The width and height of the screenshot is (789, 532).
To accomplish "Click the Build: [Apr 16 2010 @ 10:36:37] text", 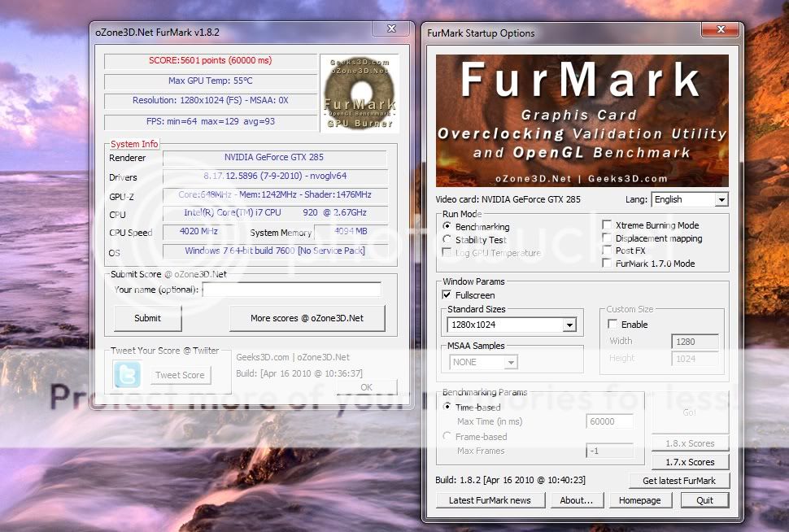I will pyautogui.click(x=299, y=373).
